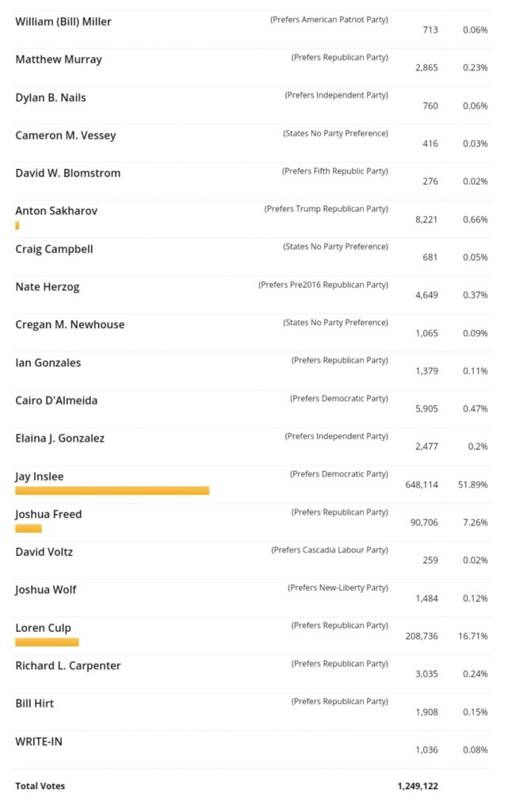Click Nate Herzog's Pre2016 Republican Party label
Viewport: 508px width, 812px height.
(x=323, y=285)
